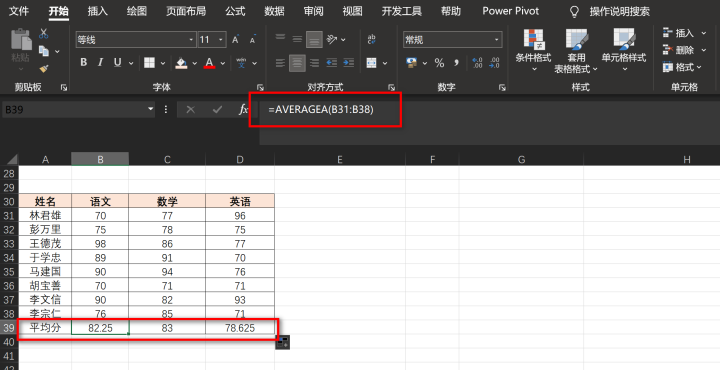Apply the red font color A
The width and height of the screenshot is (720, 370).
click(210, 62)
